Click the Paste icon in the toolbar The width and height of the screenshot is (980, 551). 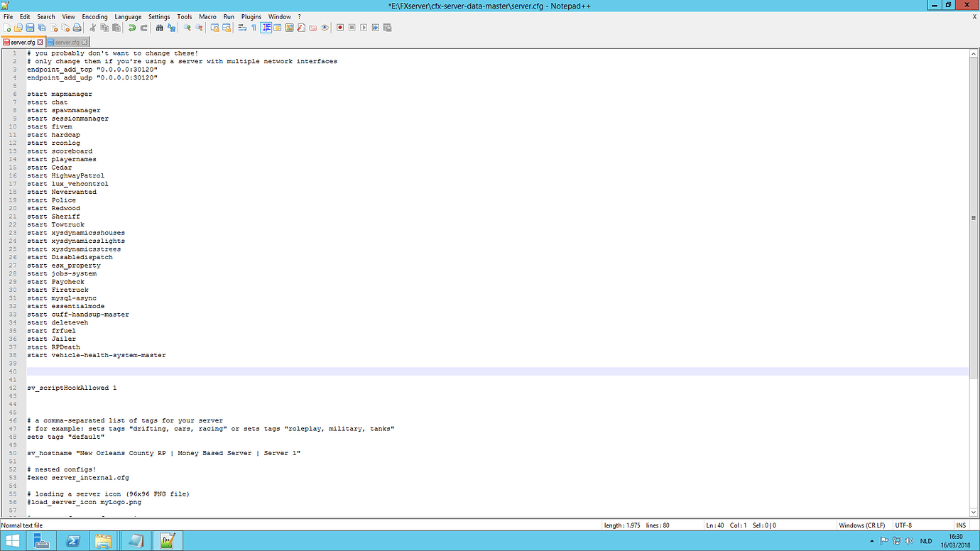point(115,27)
